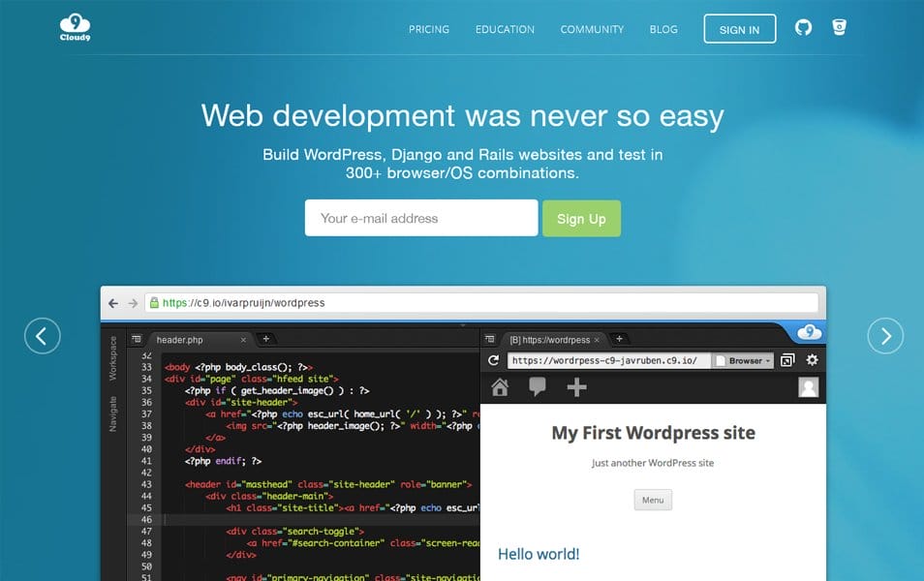Open the Pricing menu item
The image size is (924, 581).
click(429, 29)
